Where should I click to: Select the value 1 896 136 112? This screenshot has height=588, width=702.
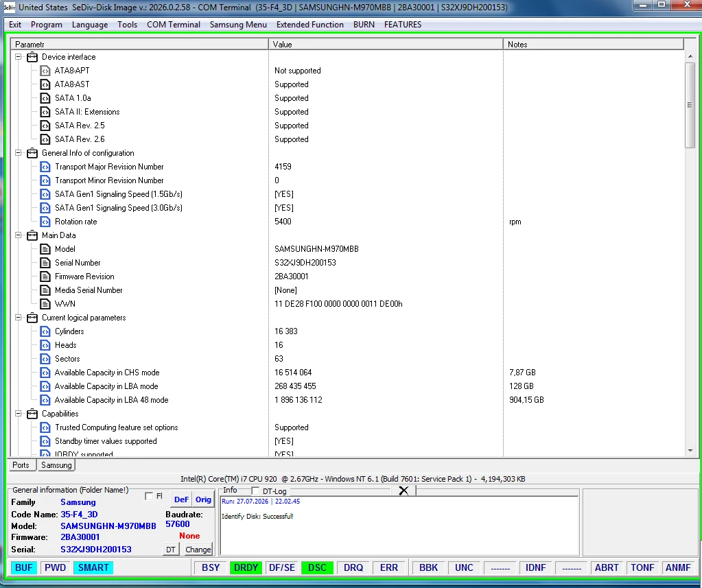299,400
